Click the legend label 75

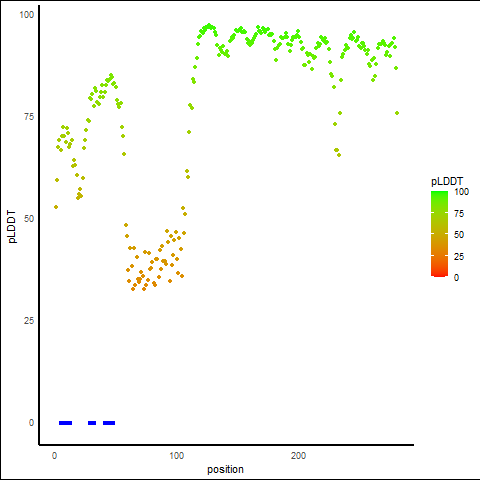click(x=459, y=214)
